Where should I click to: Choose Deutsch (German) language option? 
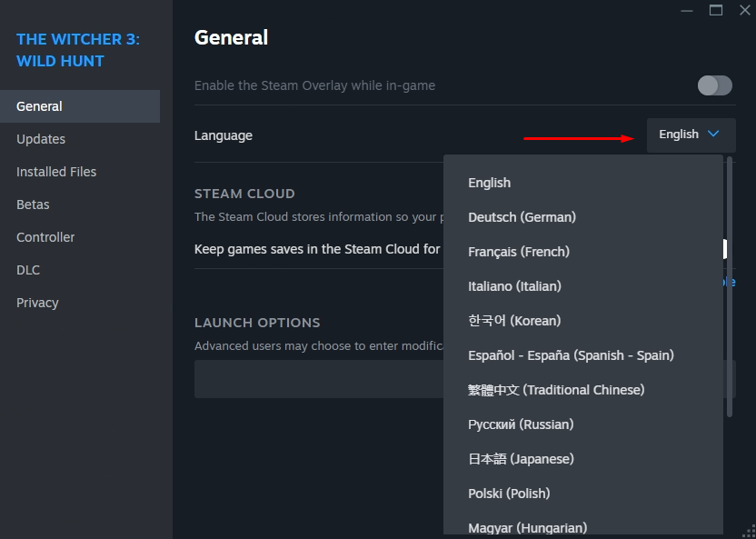pyautogui.click(x=583, y=217)
